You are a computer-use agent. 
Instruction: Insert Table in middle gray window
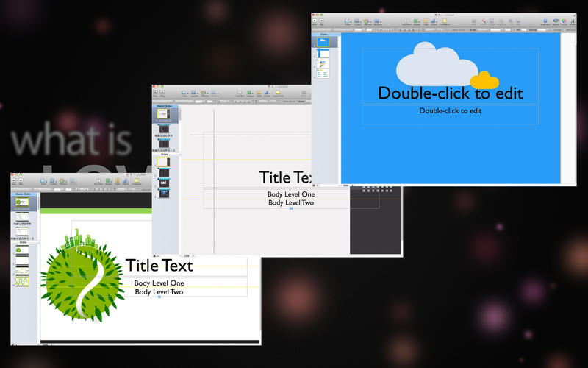259,93
